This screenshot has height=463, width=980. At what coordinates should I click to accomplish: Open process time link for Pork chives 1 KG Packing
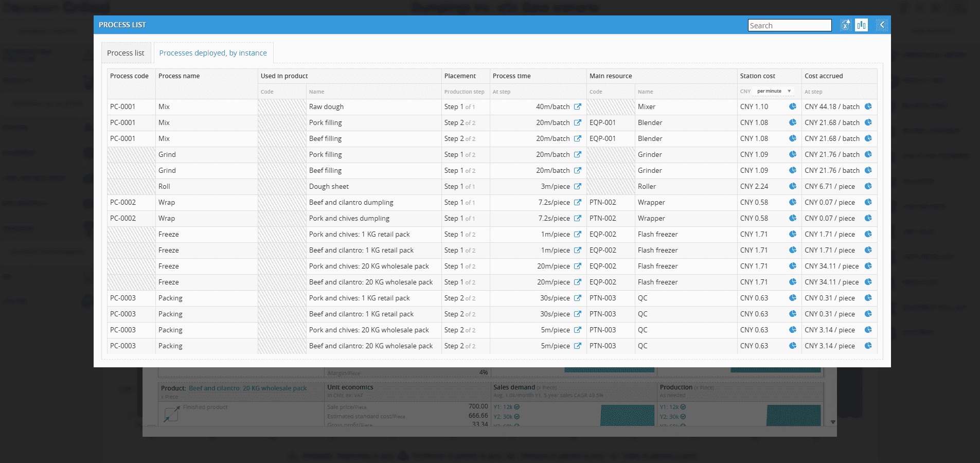578,298
